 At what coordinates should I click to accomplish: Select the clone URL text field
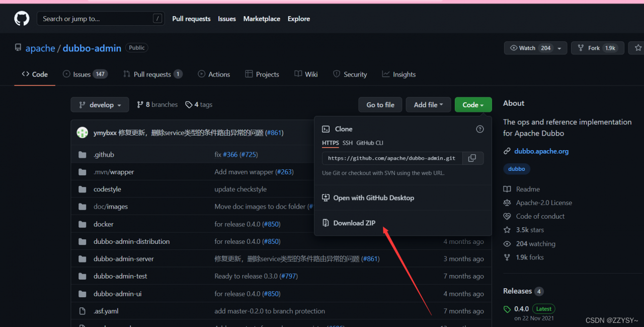point(392,158)
